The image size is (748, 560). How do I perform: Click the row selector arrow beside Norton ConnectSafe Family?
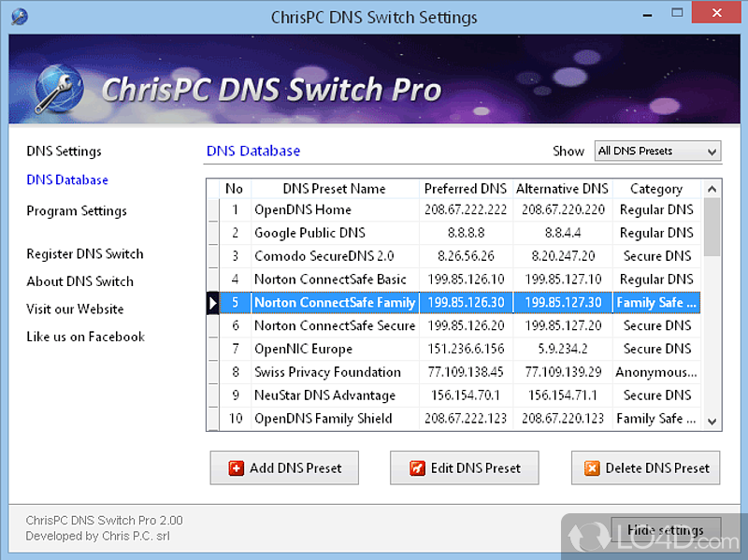pos(213,303)
